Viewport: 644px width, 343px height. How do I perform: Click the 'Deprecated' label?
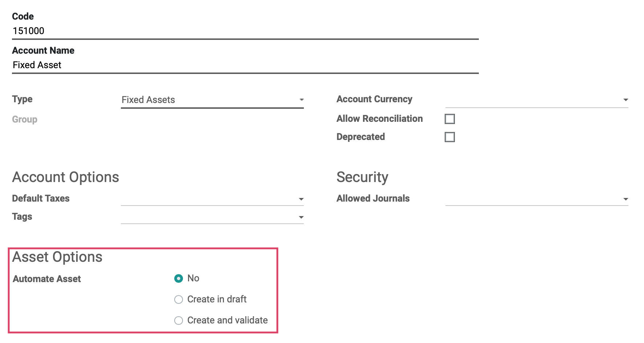point(361,137)
